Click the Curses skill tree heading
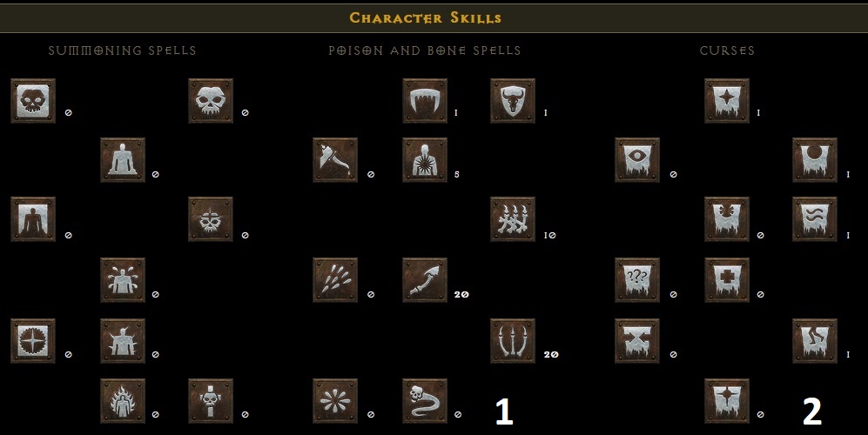 click(727, 50)
